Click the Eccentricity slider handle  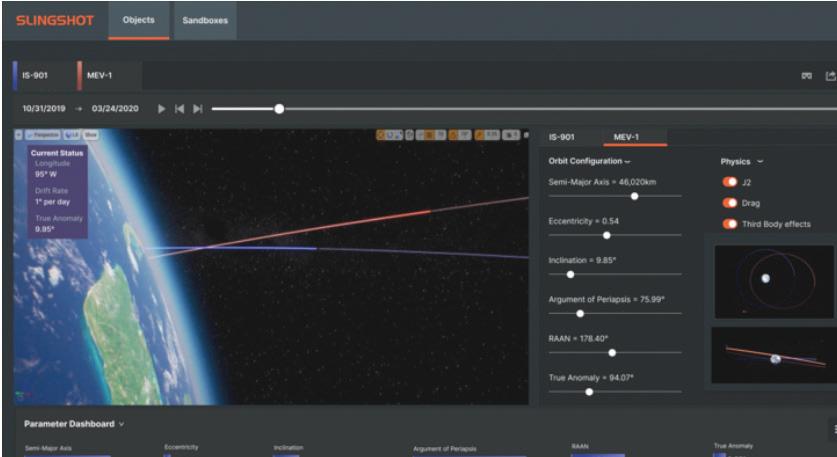(606, 235)
